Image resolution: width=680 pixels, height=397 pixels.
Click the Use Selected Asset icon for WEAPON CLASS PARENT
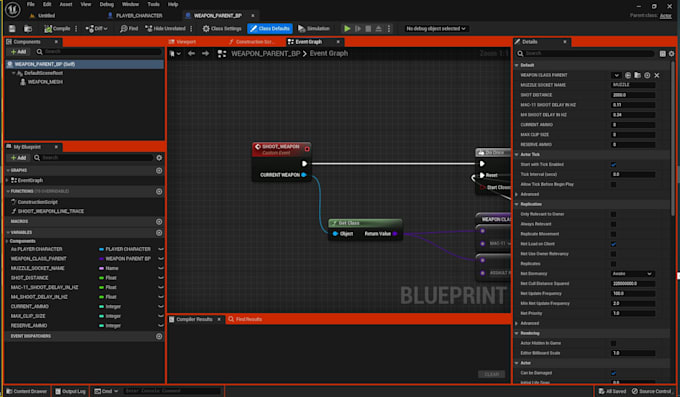coord(628,75)
